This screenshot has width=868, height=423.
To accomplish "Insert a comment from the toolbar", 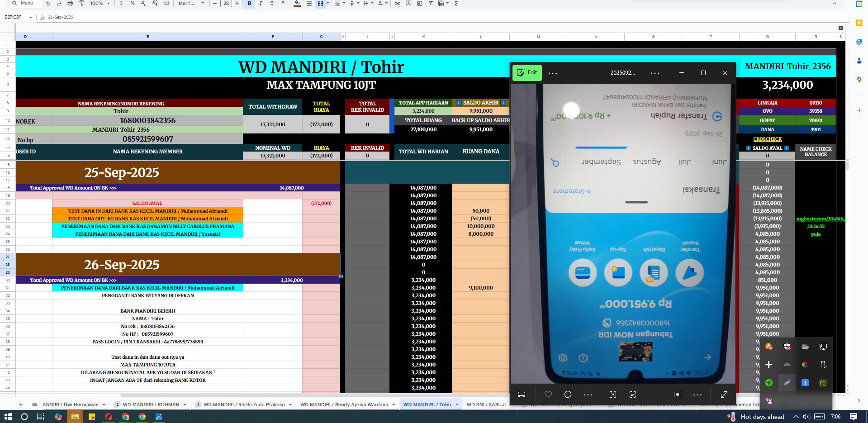I will (x=408, y=3).
